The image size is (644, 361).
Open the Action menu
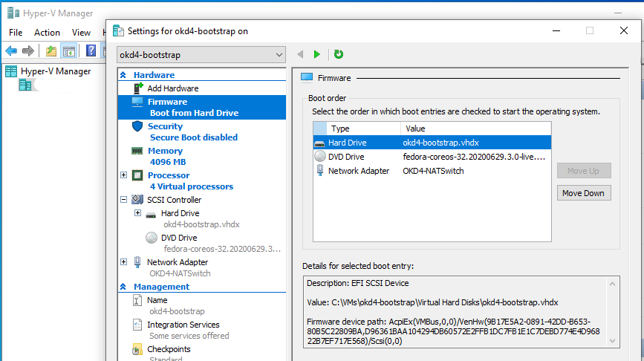(47, 33)
